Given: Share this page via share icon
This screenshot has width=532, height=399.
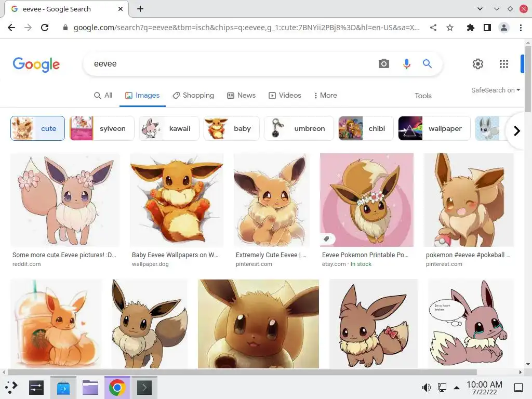Looking at the screenshot, I should point(433,28).
